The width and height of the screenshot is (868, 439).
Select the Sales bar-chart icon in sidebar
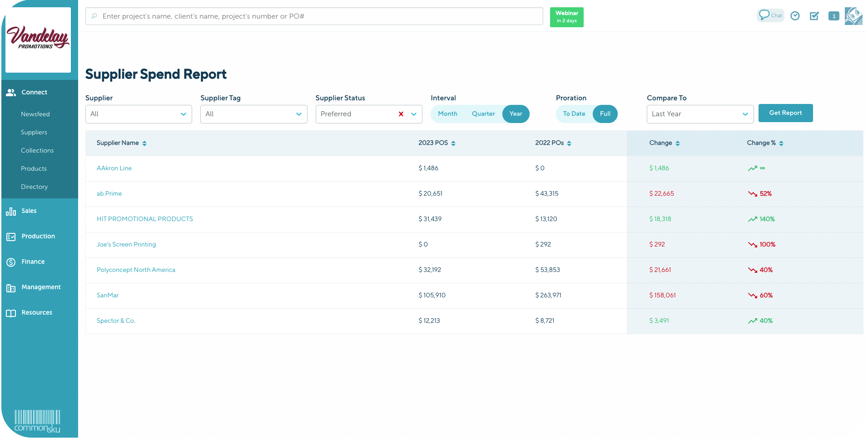(x=10, y=211)
